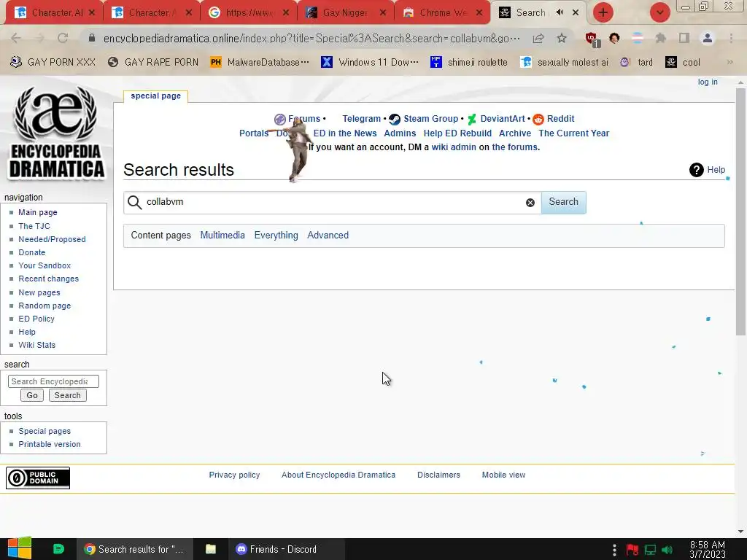This screenshot has width=747, height=560.
Task: Open the Main page link
Action: point(38,212)
